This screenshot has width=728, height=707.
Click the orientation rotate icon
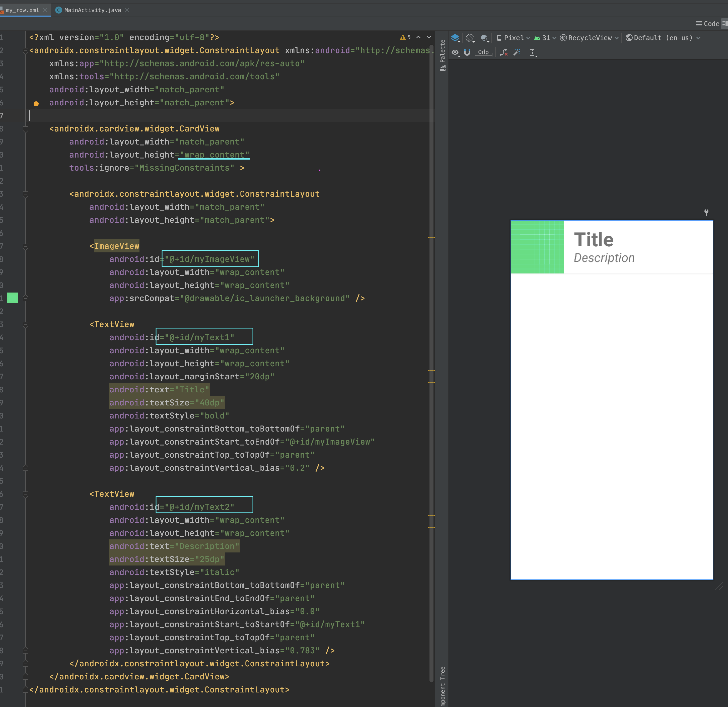470,38
